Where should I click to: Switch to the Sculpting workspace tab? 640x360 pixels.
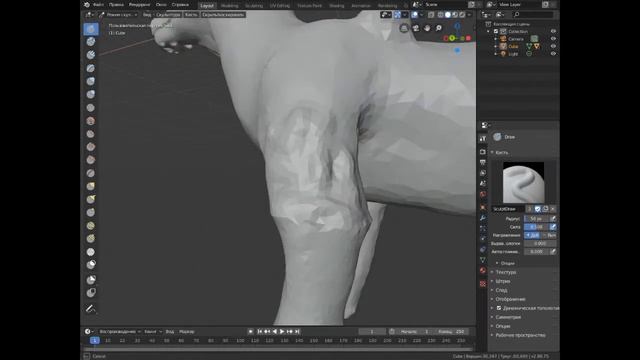coord(254,6)
